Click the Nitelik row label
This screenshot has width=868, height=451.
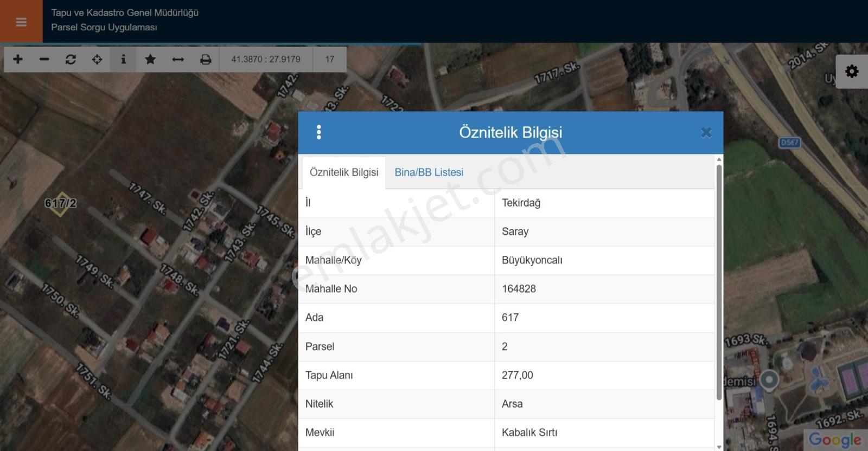[319, 404]
